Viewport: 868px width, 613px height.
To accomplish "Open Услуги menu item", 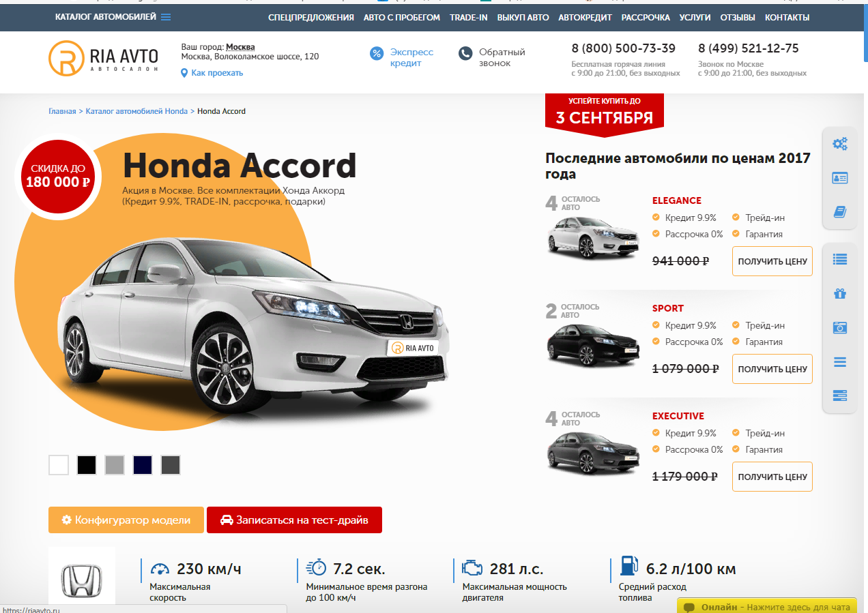I will point(695,18).
